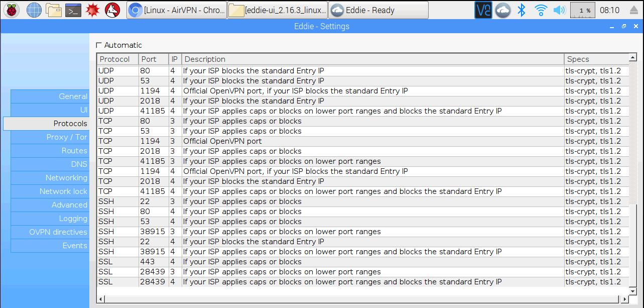The image size is (644, 308).
Task: Open the Proxy / Tor tab
Action: coord(50,137)
